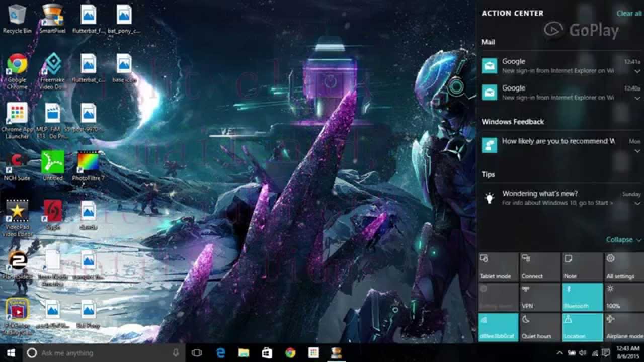Open the 'How likely are you to recommend' notification
The image size is (644, 362).
[x=560, y=145]
